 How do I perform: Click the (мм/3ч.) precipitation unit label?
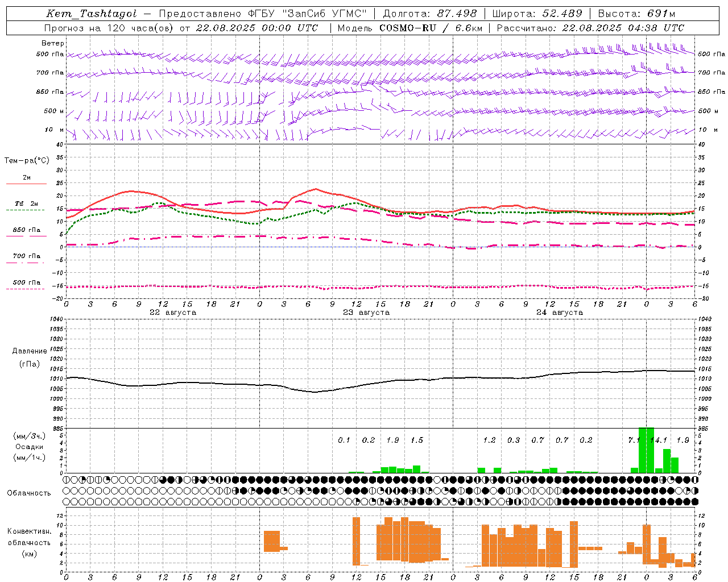(x=30, y=436)
